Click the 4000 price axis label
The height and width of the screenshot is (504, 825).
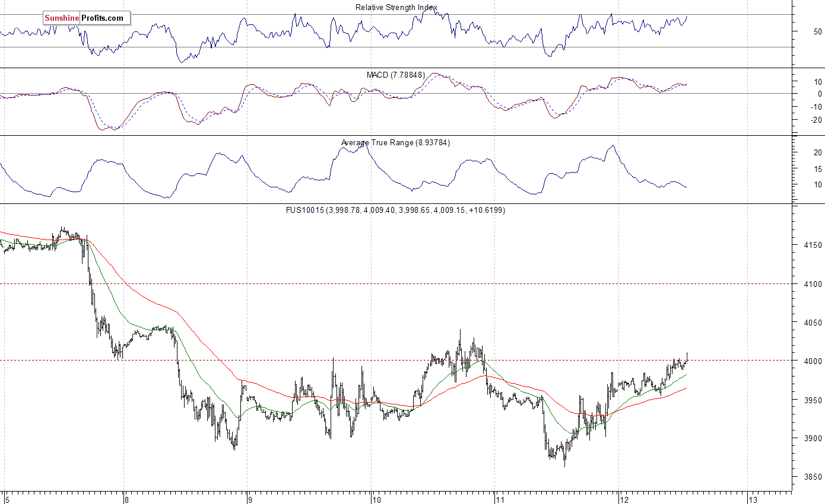pos(813,361)
